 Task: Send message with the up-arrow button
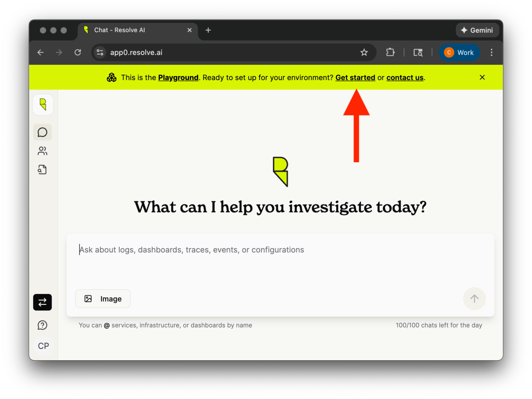pyautogui.click(x=474, y=299)
